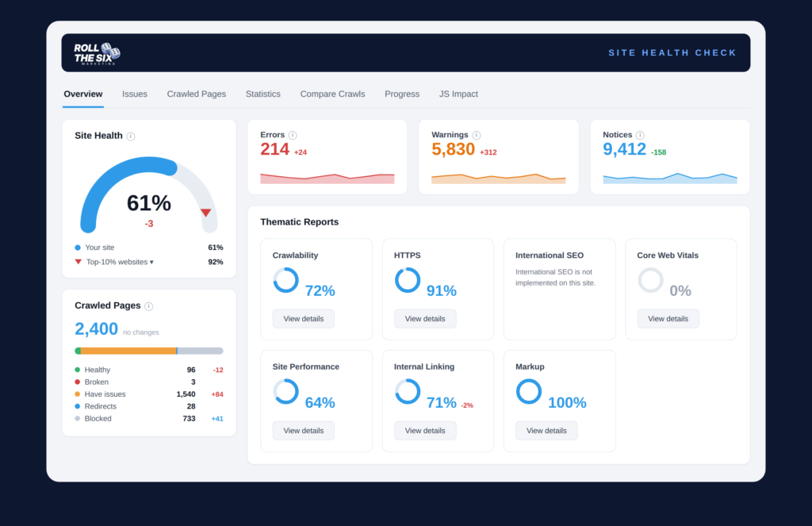Open the Issues tab
Viewport: 812px width, 526px height.
(x=135, y=94)
